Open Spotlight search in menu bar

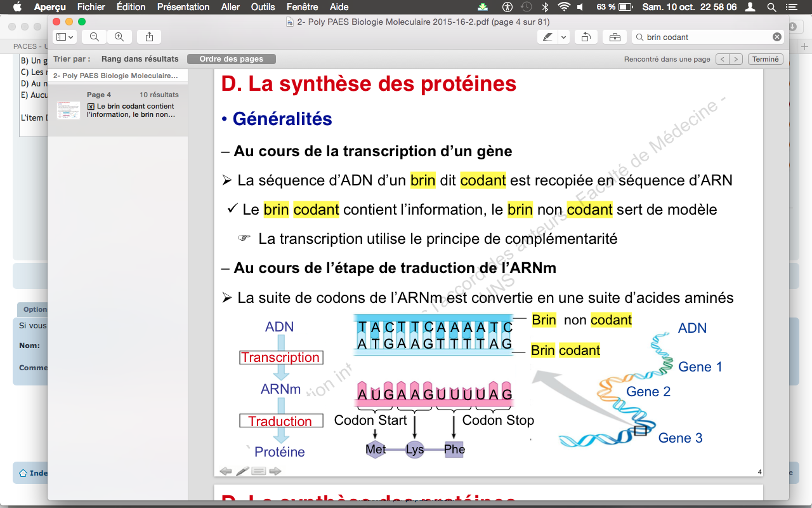[x=771, y=7]
